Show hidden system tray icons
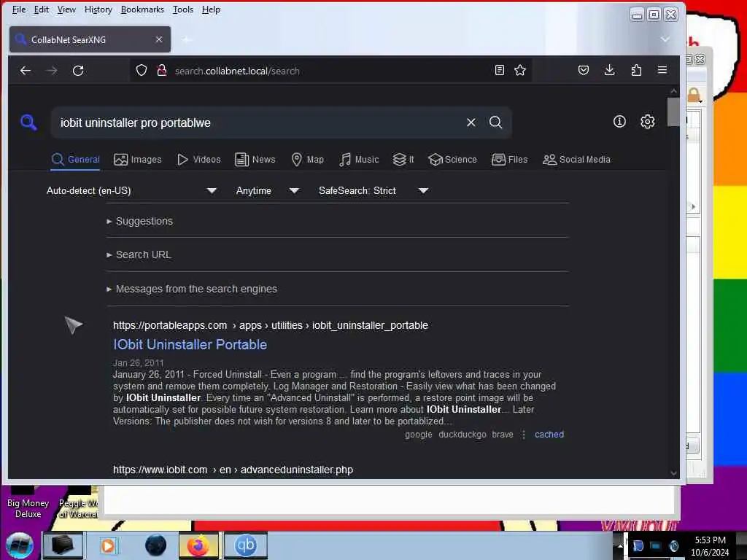 (620, 545)
